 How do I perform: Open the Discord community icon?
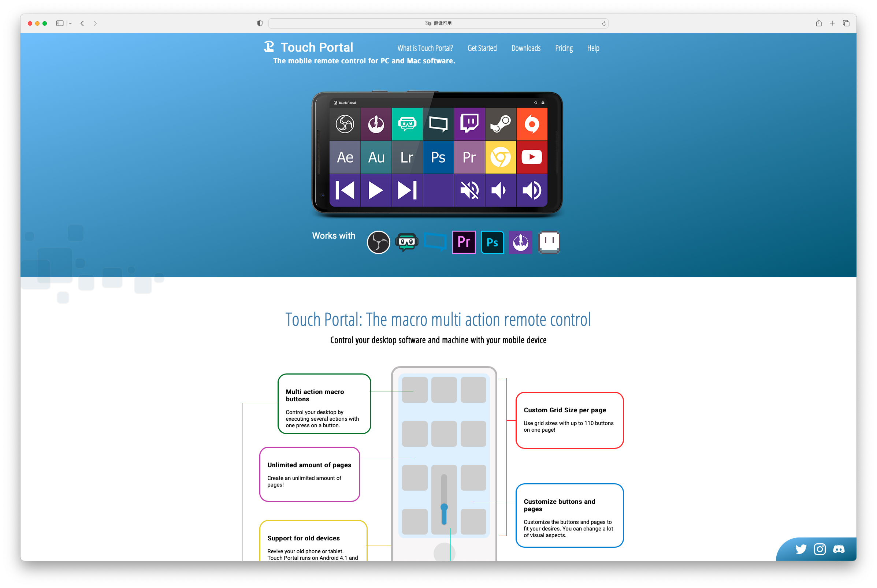point(839,549)
